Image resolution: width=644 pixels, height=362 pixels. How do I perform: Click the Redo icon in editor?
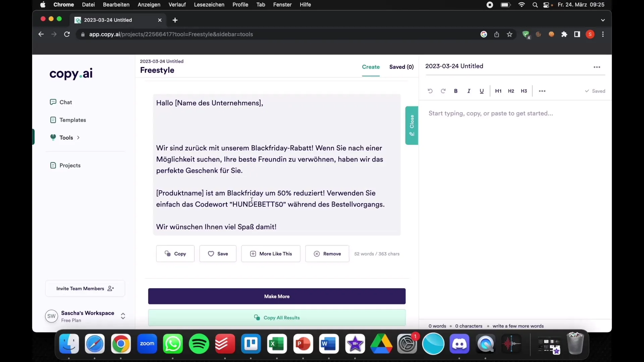point(443,91)
